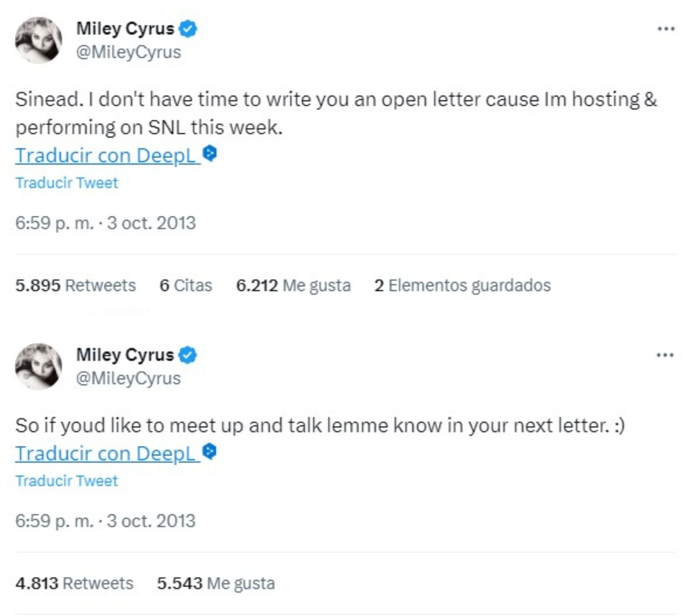Viewport: 695px width, 616px height.
Task: View the 5.895 Retweets list
Action: [x=75, y=285]
